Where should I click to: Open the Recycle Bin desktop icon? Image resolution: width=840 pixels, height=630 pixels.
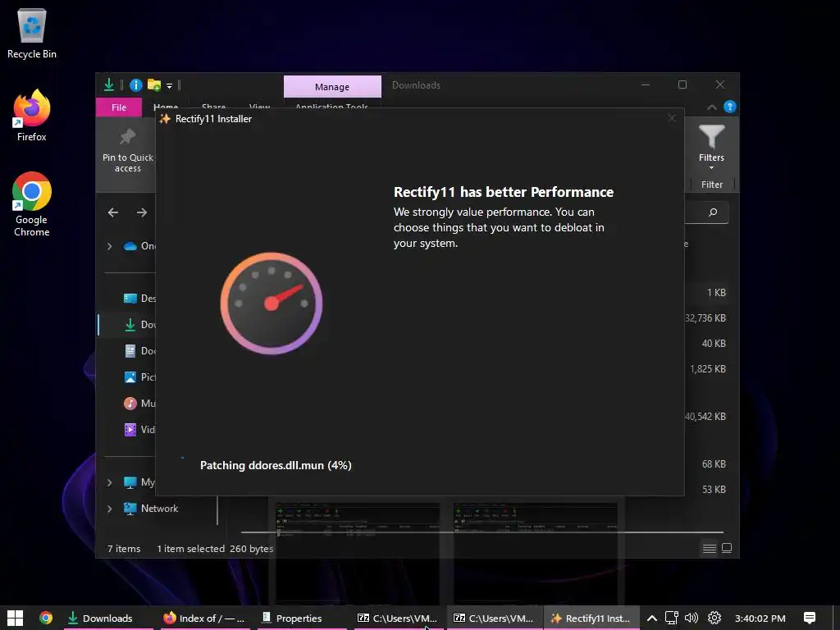pos(32,34)
